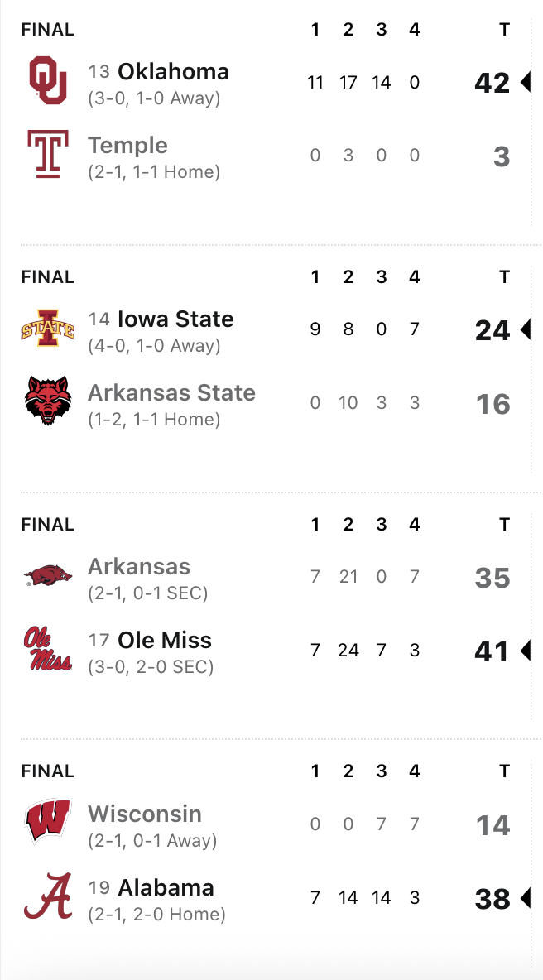543x980 pixels.
Task: Select the Ole Miss team name
Action: pyautogui.click(x=165, y=641)
